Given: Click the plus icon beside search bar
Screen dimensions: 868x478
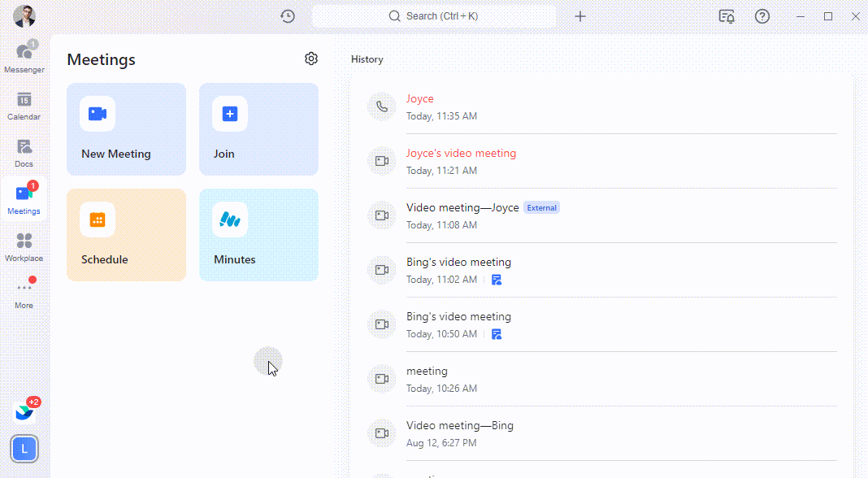Looking at the screenshot, I should coord(580,16).
